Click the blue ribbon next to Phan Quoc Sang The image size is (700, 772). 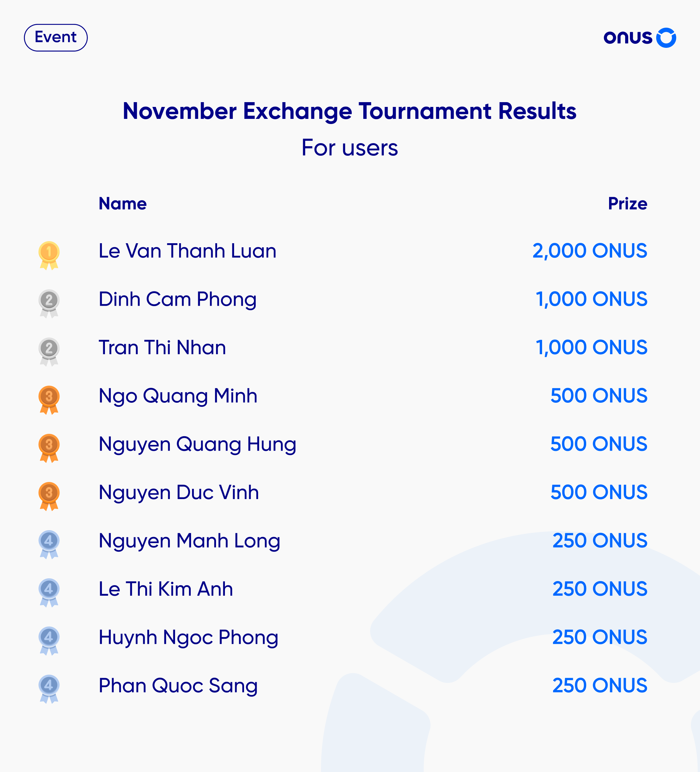(x=49, y=689)
